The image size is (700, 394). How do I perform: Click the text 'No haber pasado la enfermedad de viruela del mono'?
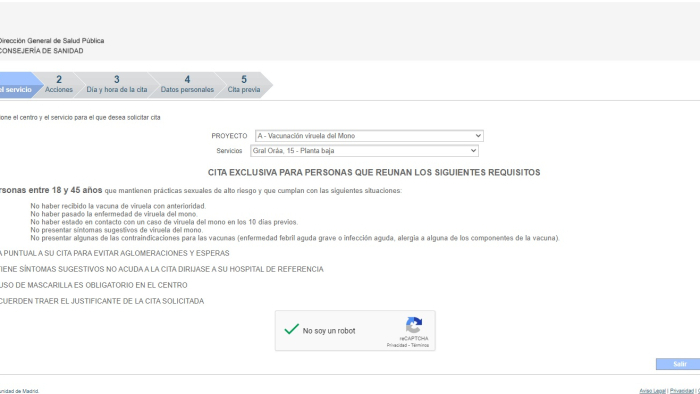click(114, 214)
